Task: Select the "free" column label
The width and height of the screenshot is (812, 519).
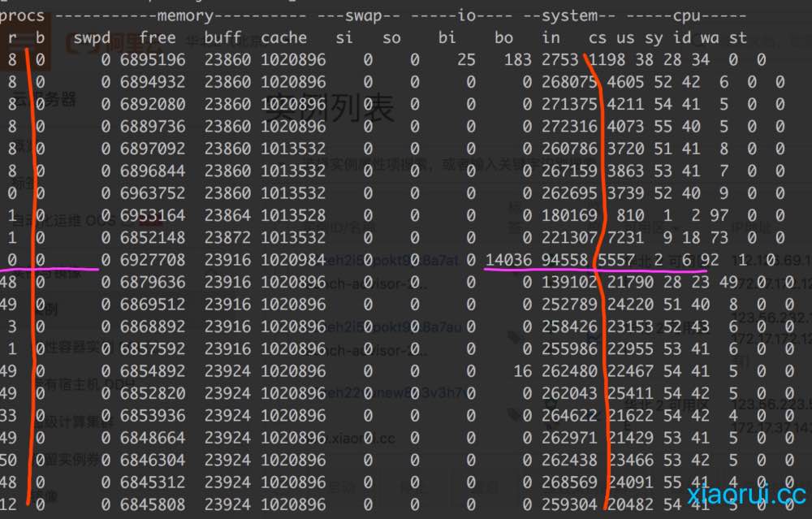Action: (x=157, y=37)
